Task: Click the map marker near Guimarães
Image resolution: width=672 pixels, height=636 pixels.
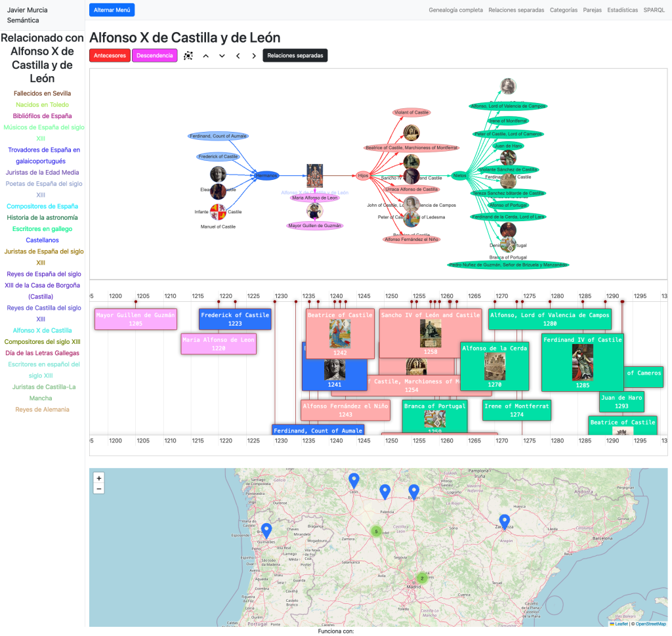Action: tap(266, 530)
